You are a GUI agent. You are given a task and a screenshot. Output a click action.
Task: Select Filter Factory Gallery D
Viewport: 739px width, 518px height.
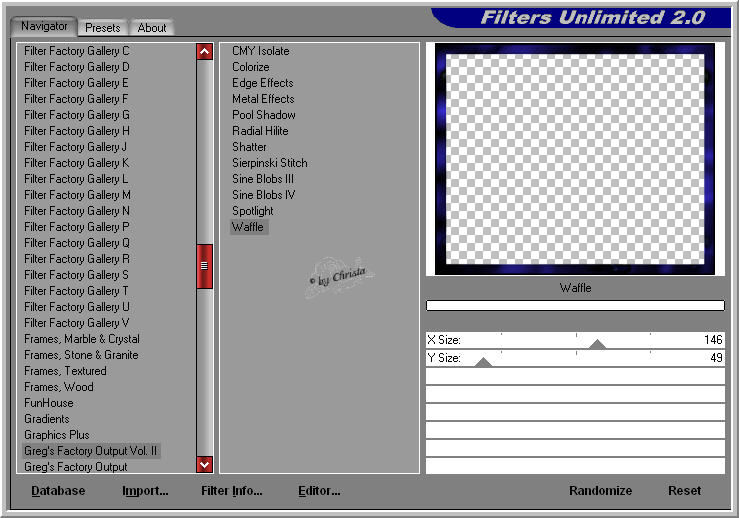point(77,67)
